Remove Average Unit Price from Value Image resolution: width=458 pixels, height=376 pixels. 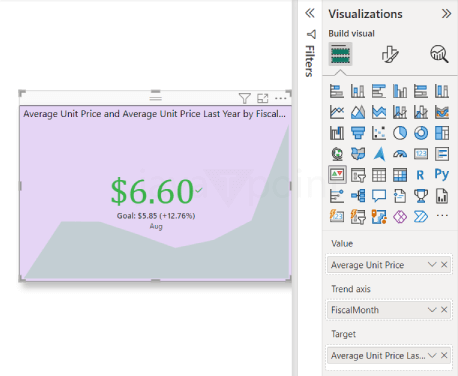click(x=444, y=265)
